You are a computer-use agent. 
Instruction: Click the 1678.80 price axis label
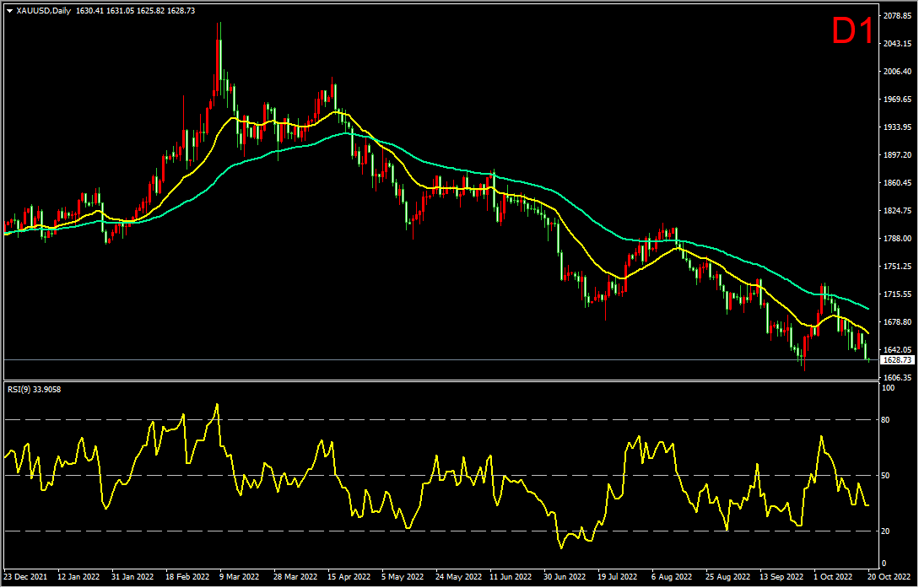(897, 322)
